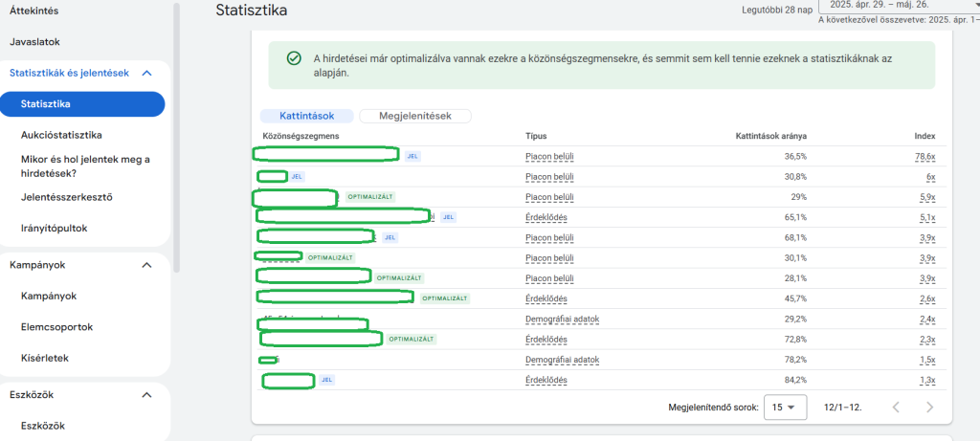Open Áttekintés in sidebar
This screenshot has width=980, height=441.
[36, 11]
